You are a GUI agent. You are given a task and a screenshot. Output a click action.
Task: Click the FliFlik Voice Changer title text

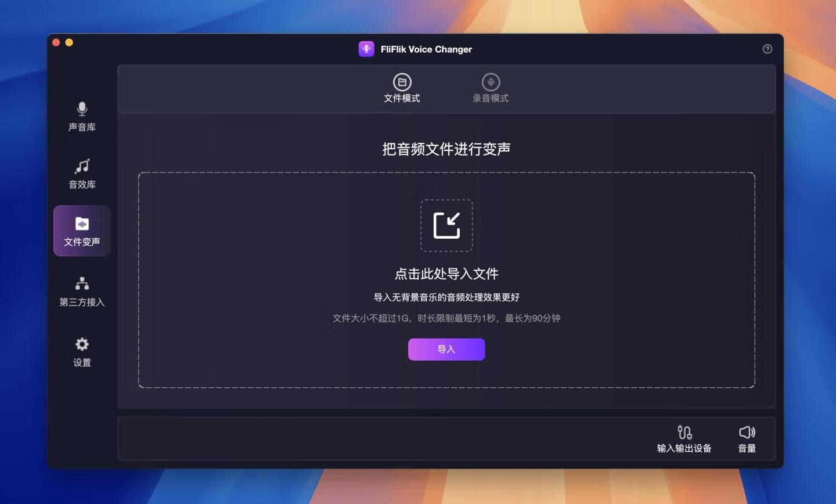point(426,49)
